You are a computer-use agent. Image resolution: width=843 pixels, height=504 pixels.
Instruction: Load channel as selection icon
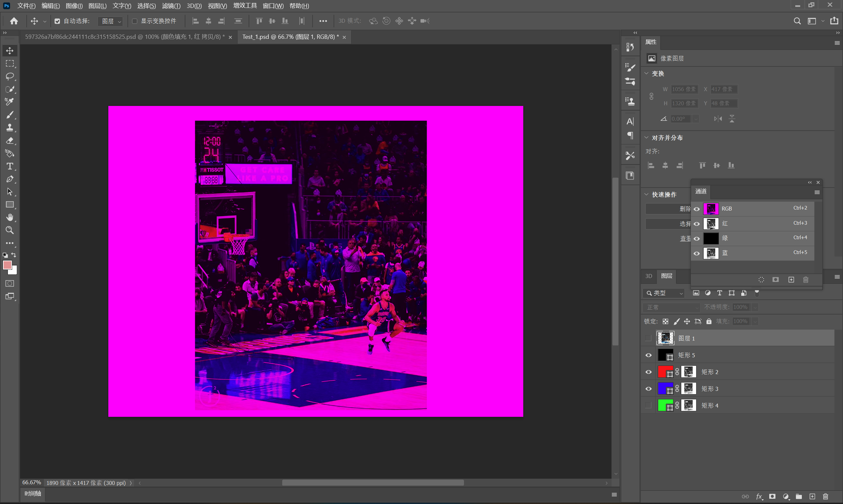761,280
